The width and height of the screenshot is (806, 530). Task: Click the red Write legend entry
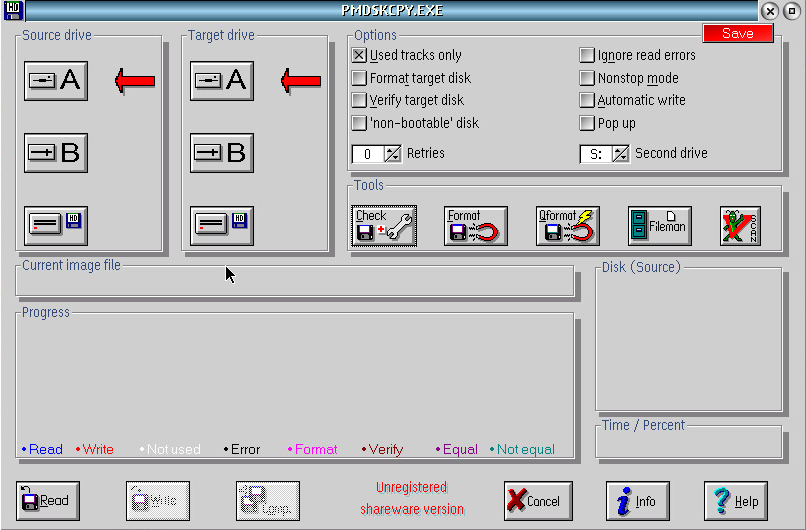(x=95, y=449)
